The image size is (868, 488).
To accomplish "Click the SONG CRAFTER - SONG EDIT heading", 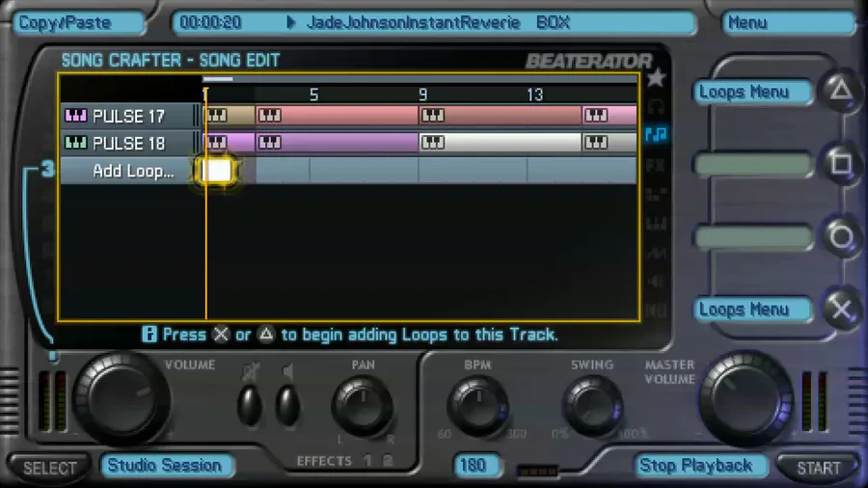I will [x=171, y=60].
